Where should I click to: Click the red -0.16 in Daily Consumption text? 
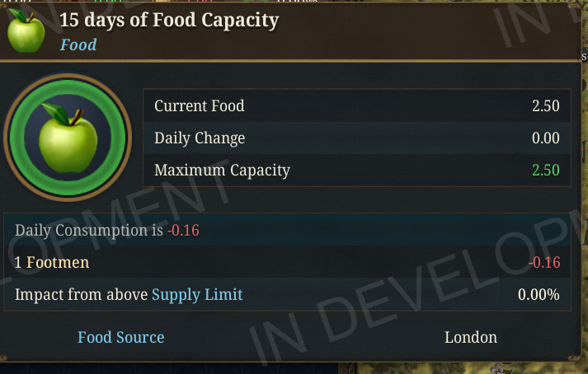pos(183,230)
